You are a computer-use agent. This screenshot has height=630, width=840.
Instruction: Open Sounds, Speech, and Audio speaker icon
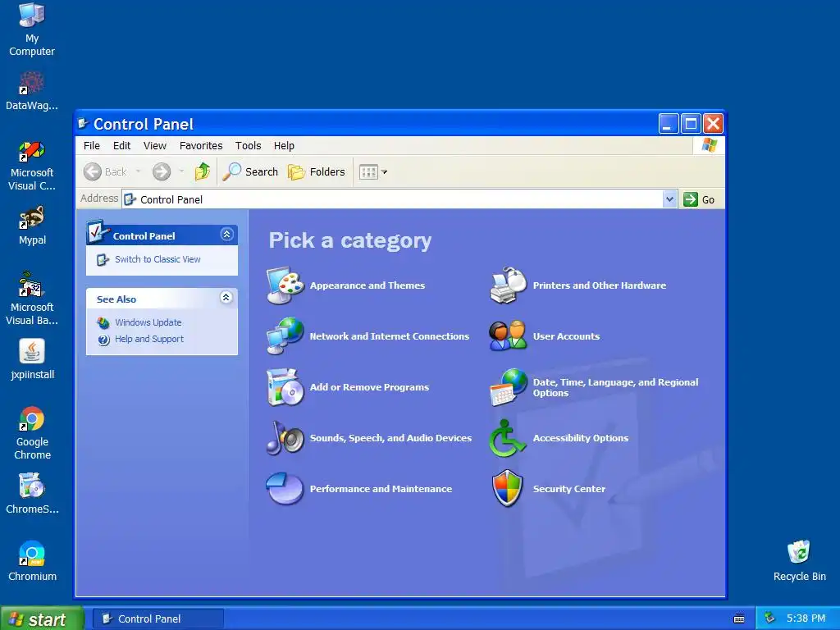pyautogui.click(x=285, y=438)
